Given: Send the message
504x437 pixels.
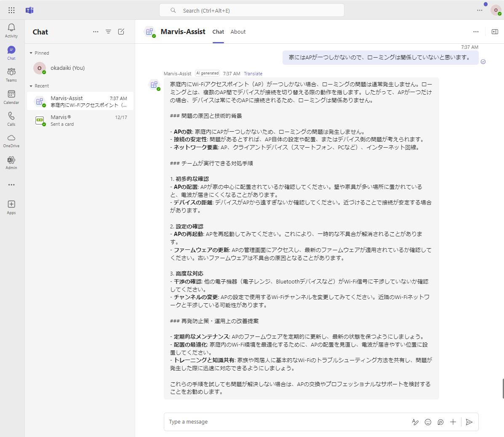Looking at the screenshot, I should click(469, 422).
